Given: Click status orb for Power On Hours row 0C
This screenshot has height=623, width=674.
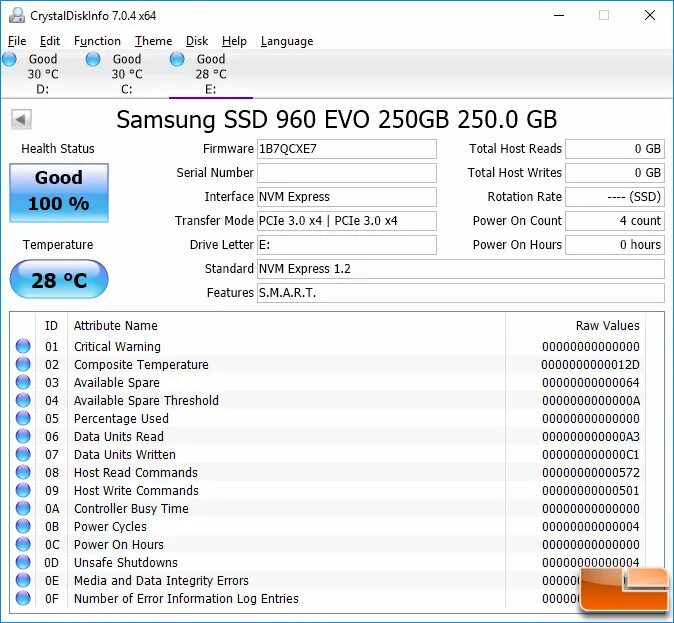Looking at the screenshot, I should coord(23,544).
